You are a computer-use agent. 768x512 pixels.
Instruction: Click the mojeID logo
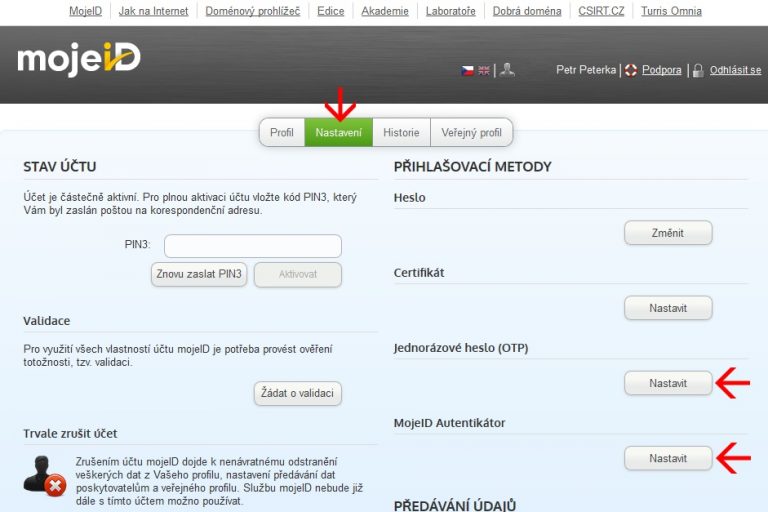point(79,59)
